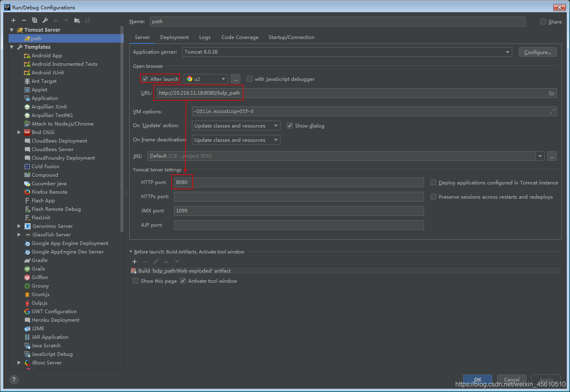Screen dimensions: 570x392
Task: Click OK button
Action: (478, 379)
